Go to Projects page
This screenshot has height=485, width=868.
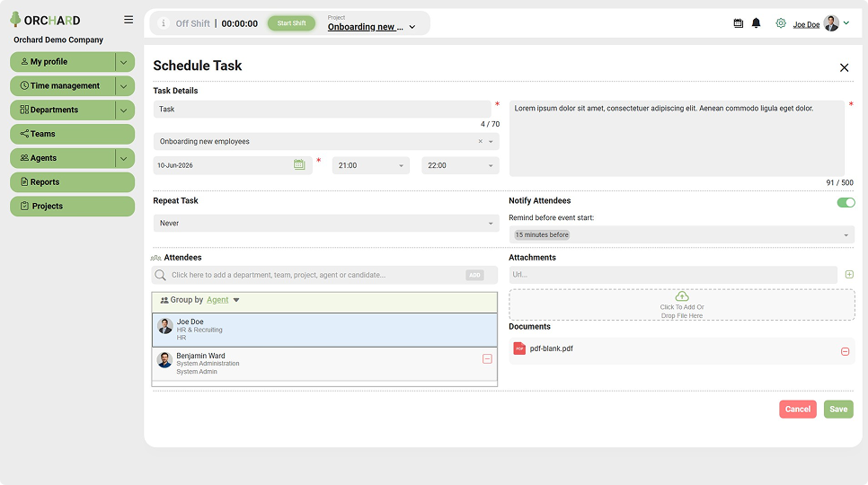click(x=72, y=207)
